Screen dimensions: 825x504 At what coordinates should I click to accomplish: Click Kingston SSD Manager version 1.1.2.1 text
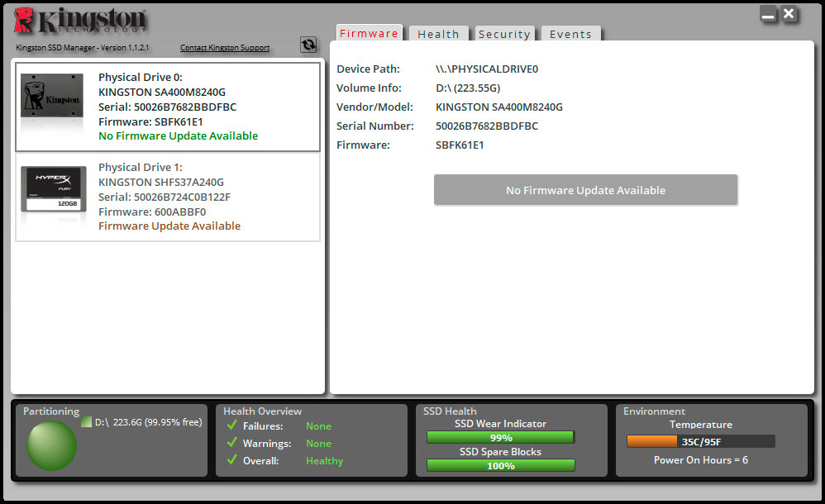point(82,47)
